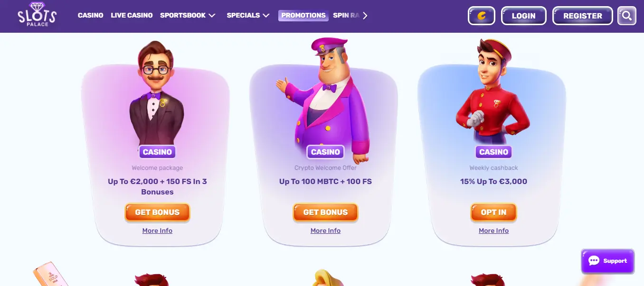Expand the Specials dropdown menu
Image resolution: width=644 pixels, height=286 pixels.
pyautogui.click(x=248, y=15)
